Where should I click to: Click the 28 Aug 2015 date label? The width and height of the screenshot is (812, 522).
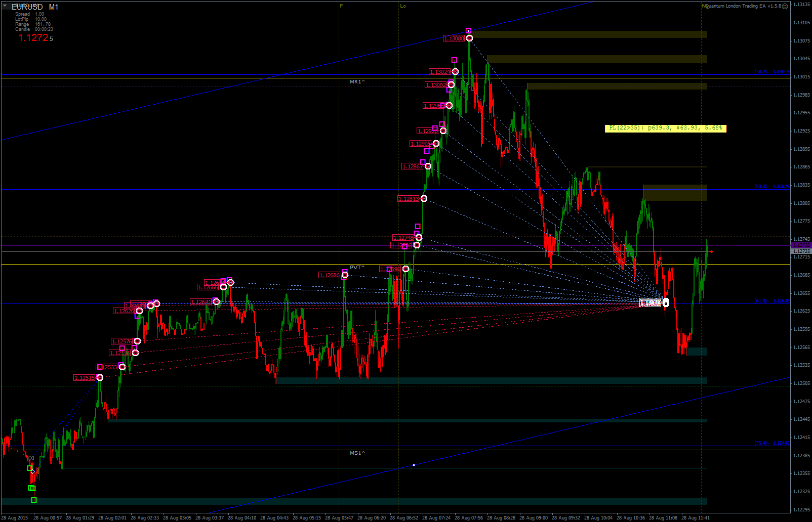[15, 518]
